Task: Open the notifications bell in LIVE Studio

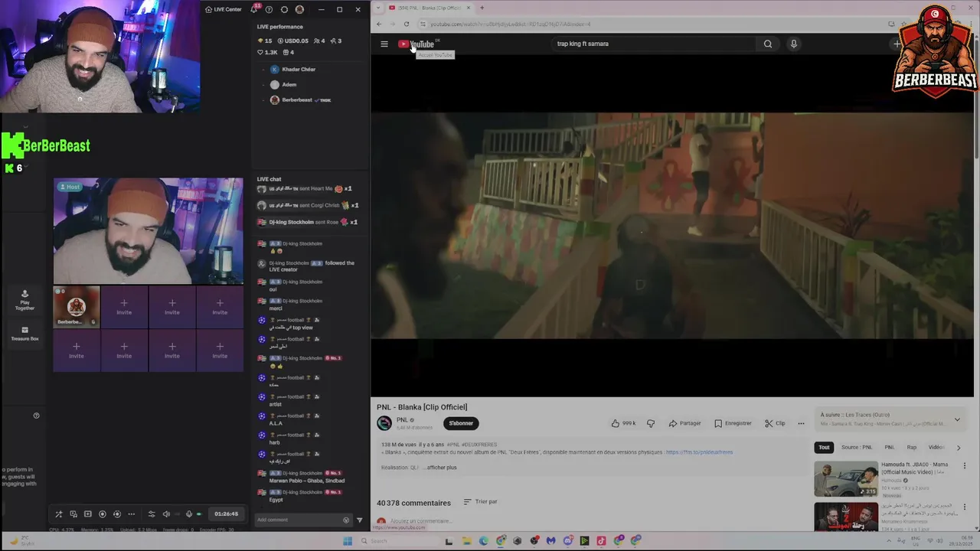Action: (x=253, y=9)
